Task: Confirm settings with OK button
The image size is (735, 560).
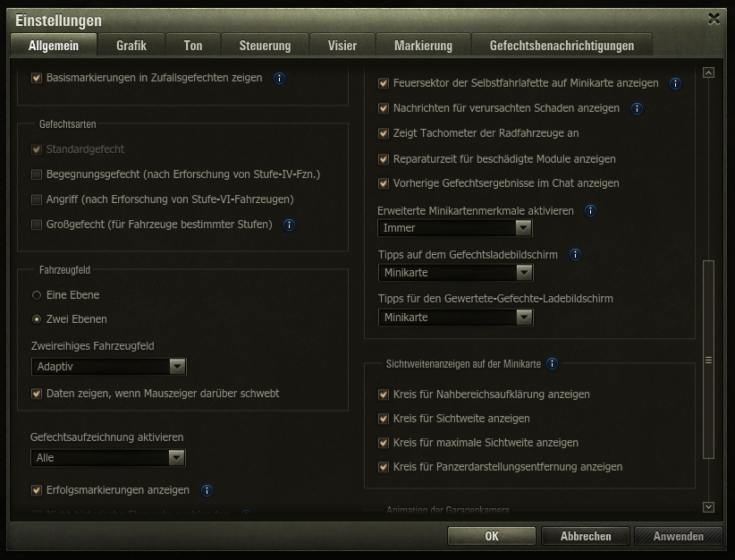Action: (x=492, y=536)
